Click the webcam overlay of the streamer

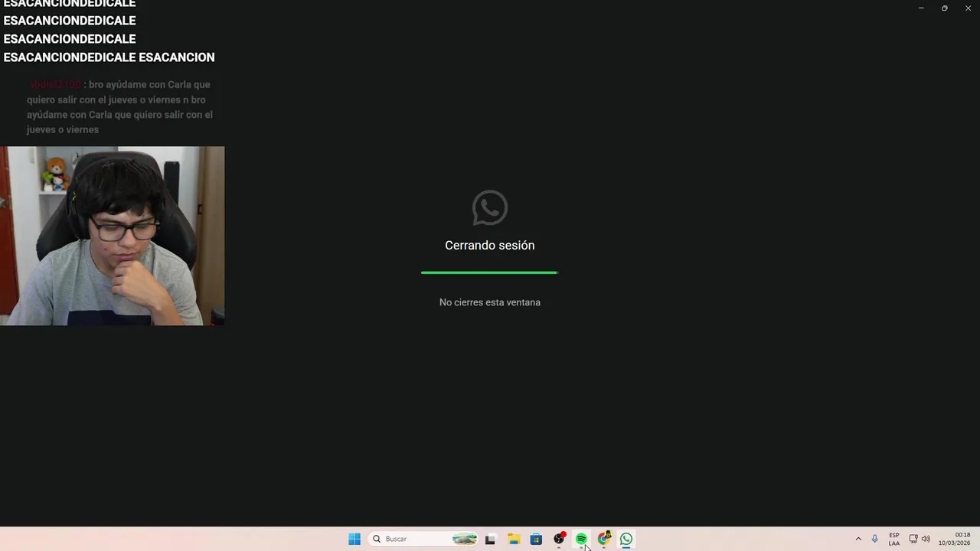click(x=113, y=236)
